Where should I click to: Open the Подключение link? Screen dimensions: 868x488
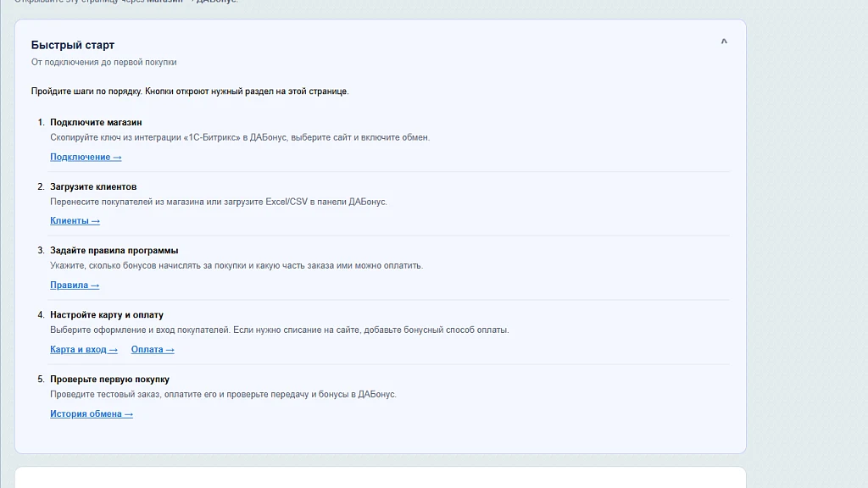(86, 157)
